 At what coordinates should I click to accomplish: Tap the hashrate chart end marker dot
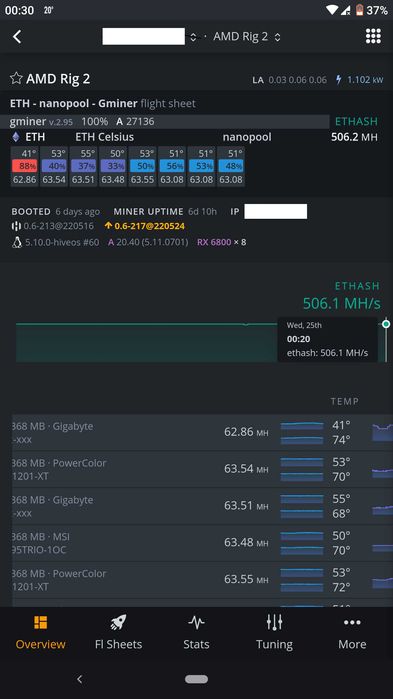[x=386, y=324]
